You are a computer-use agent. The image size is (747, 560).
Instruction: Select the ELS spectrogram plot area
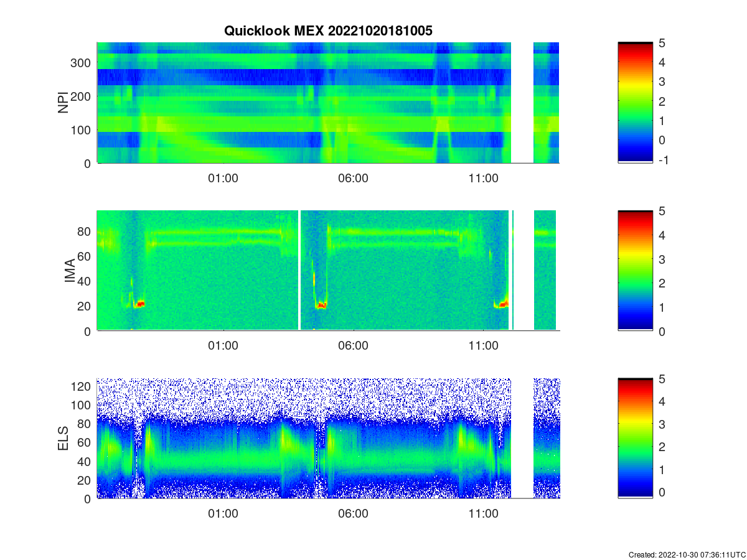pyautogui.click(x=328, y=438)
